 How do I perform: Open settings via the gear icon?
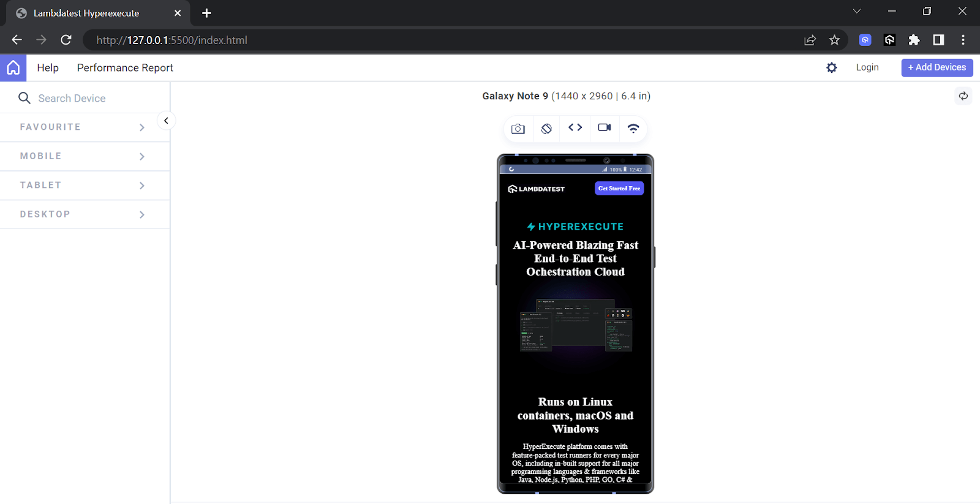pos(831,67)
